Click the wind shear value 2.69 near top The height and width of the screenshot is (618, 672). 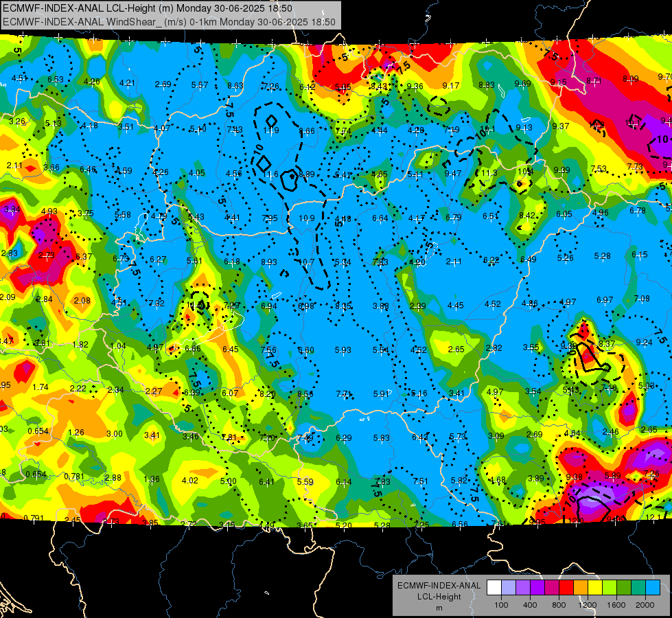pyautogui.click(x=163, y=84)
